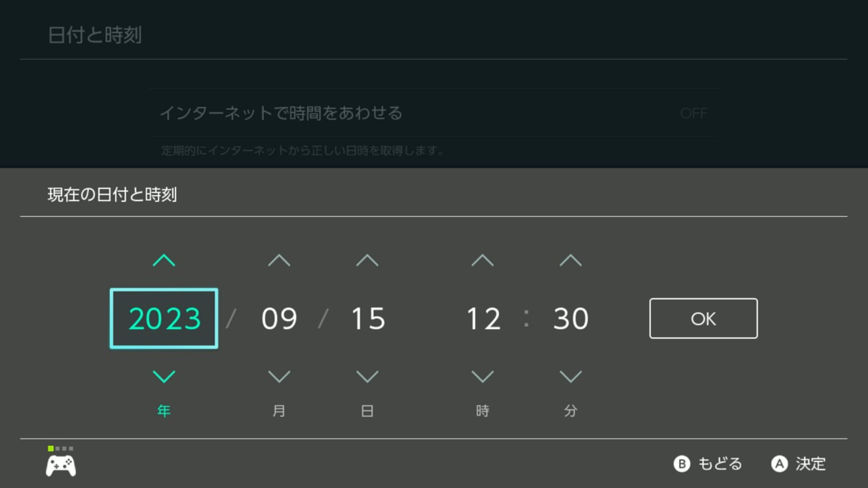Decrease the hour with down chevron
The image size is (868, 488).
click(x=482, y=376)
